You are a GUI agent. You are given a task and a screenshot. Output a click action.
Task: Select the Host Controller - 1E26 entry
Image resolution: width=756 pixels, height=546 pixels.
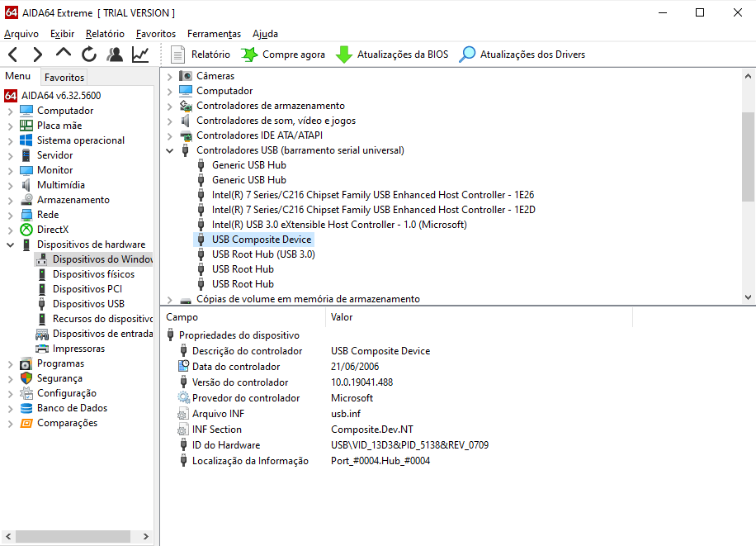click(373, 195)
